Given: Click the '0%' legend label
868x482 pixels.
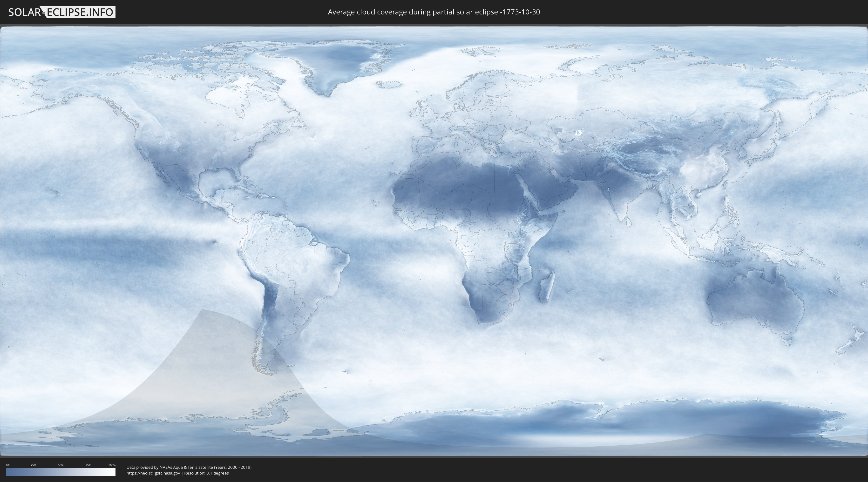Looking at the screenshot, I should (x=8, y=465).
